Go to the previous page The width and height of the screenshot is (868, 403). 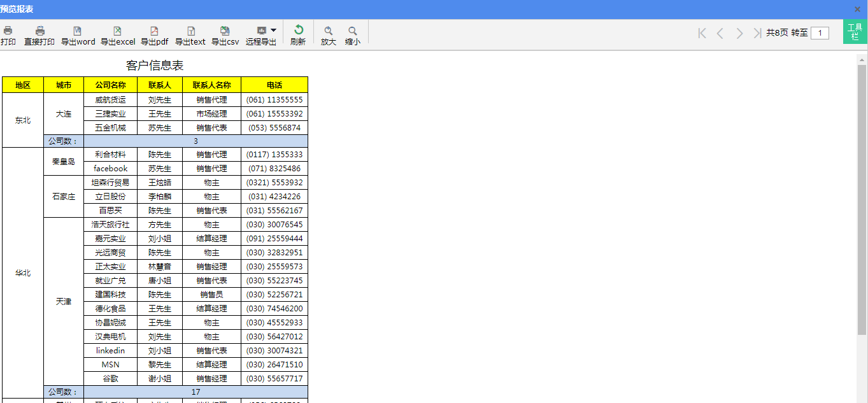click(x=720, y=33)
